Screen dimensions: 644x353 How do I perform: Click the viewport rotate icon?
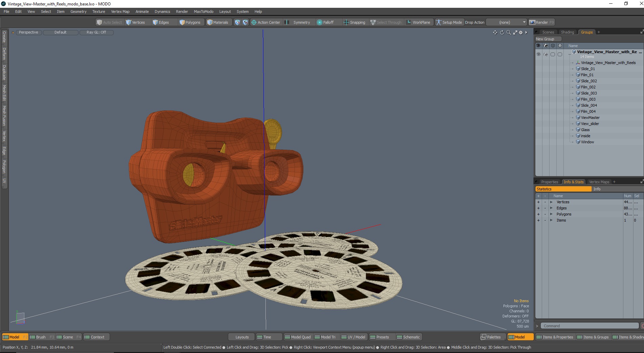(x=502, y=33)
